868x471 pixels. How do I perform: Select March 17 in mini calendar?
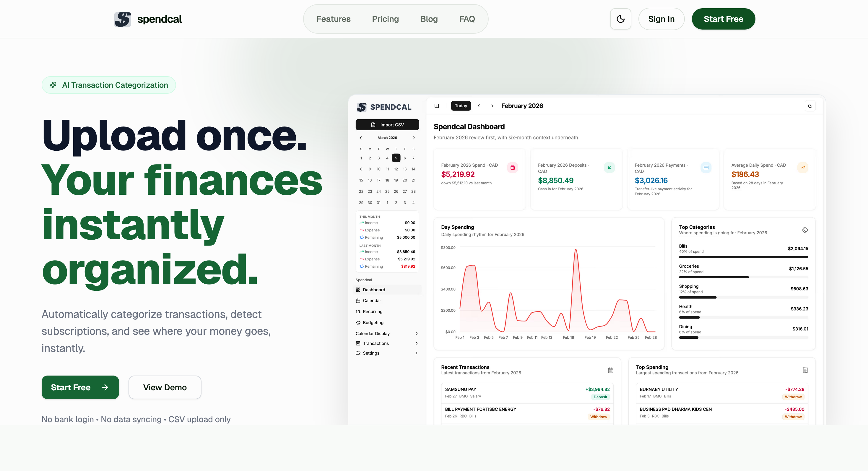pyautogui.click(x=378, y=180)
